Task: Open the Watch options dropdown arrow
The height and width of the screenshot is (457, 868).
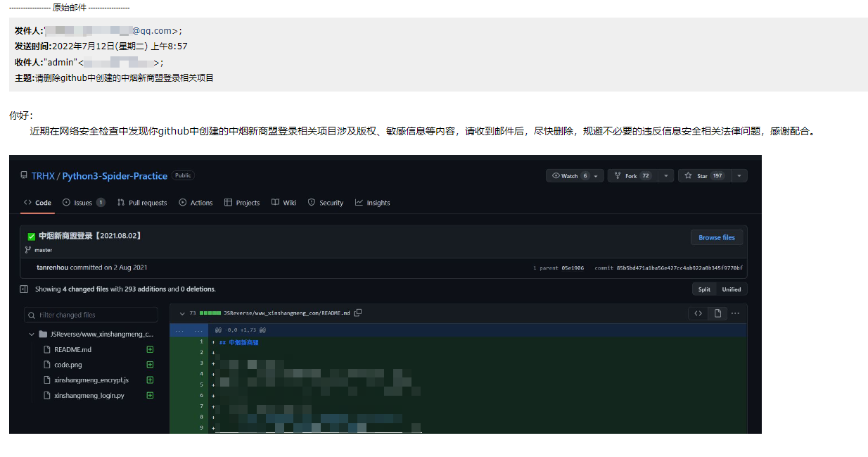Action: pyautogui.click(x=596, y=176)
